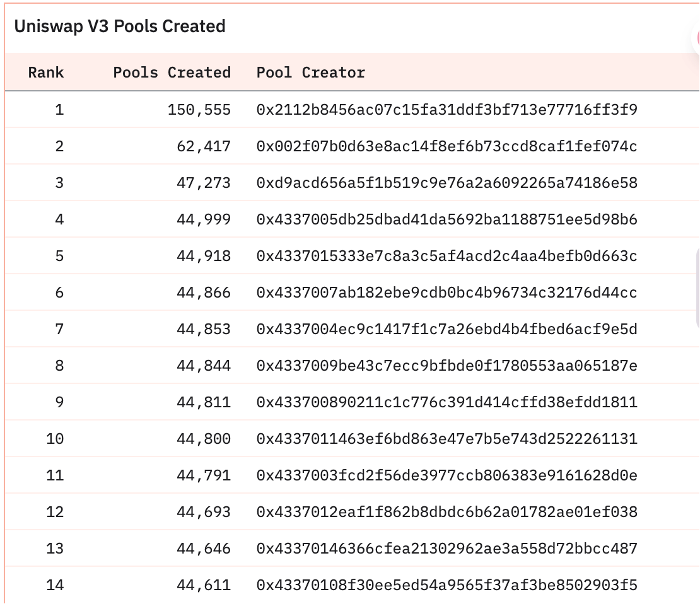Image resolution: width=700 pixels, height=604 pixels.
Task: Click the Pool Creator column header
Action: pyautogui.click(x=310, y=73)
